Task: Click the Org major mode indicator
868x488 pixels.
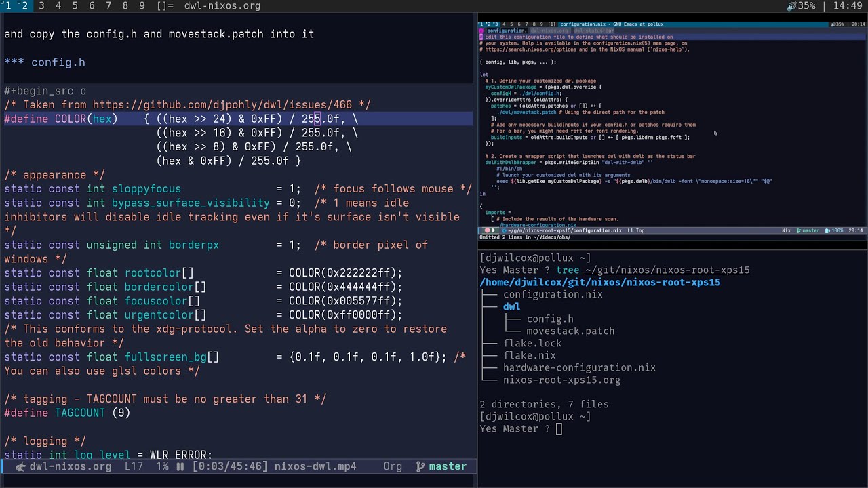Action: (x=393, y=466)
